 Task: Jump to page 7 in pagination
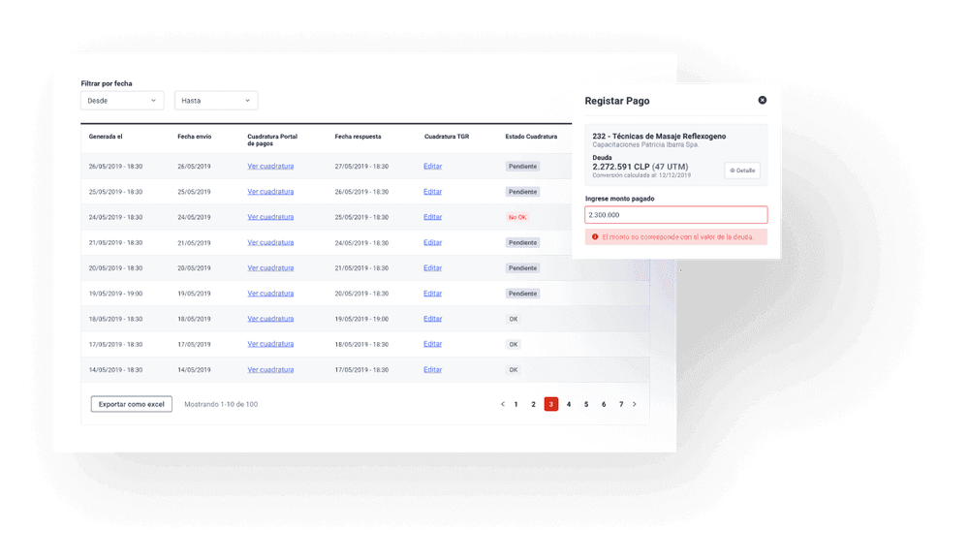pos(621,404)
